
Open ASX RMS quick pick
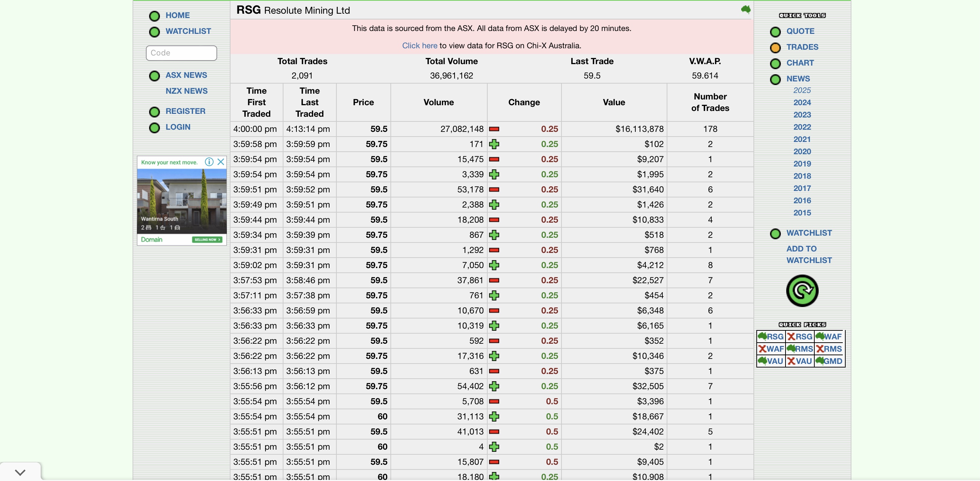pos(800,348)
